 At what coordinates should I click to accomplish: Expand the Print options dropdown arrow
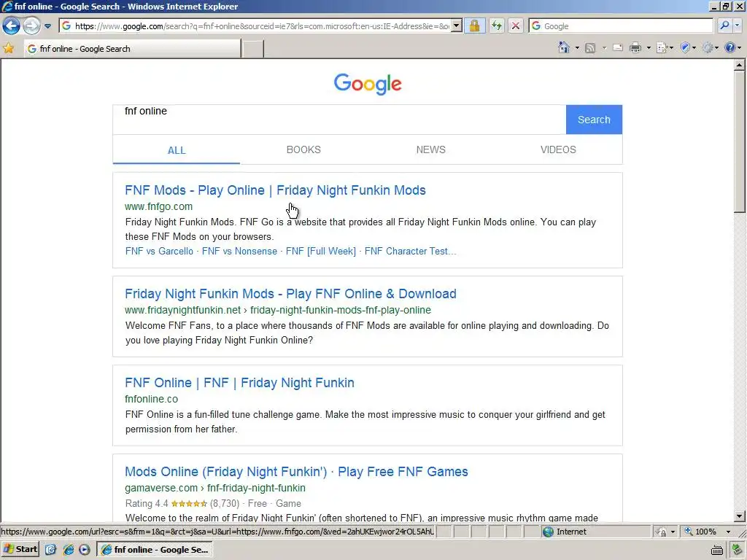pyautogui.click(x=649, y=48)
